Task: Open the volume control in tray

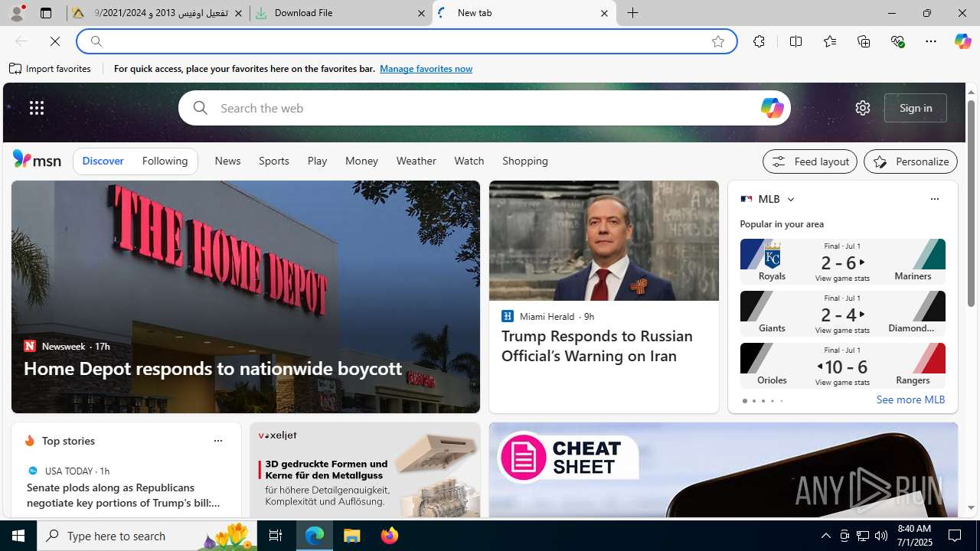Action: point(881,536)
